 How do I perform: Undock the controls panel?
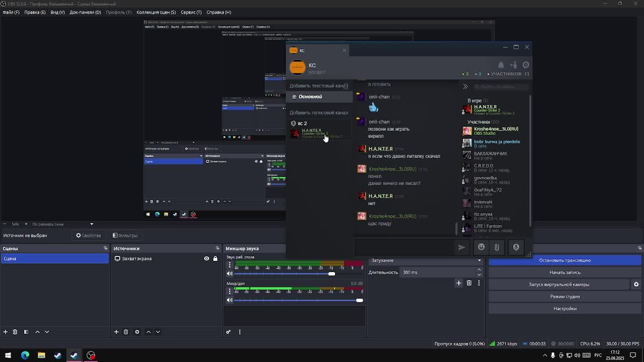click(639, 248)
